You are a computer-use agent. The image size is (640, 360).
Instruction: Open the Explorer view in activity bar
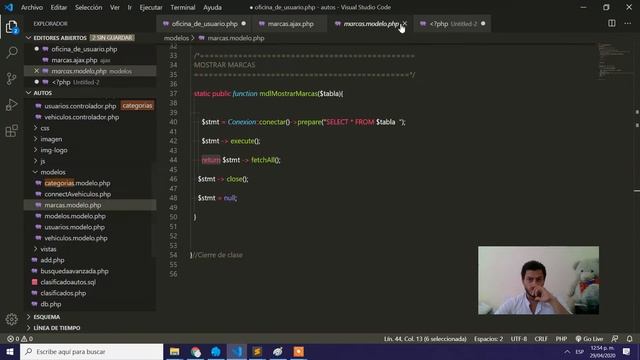(x=11, y=27)
